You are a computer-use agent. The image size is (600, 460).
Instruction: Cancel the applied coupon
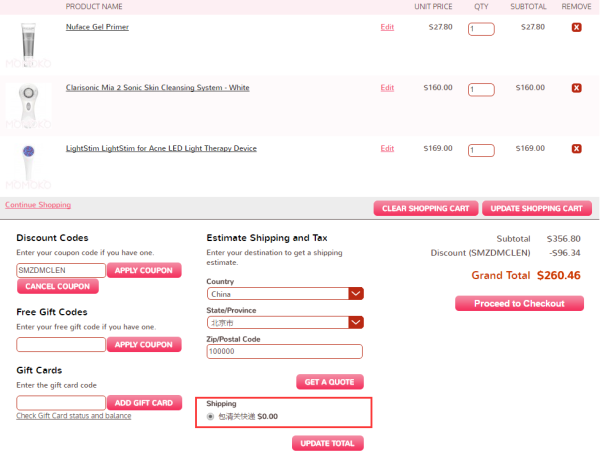tap(58, 286)
